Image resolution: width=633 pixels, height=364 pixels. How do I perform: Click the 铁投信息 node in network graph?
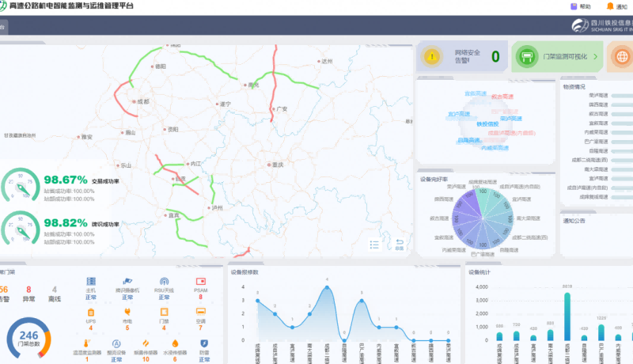487,124
